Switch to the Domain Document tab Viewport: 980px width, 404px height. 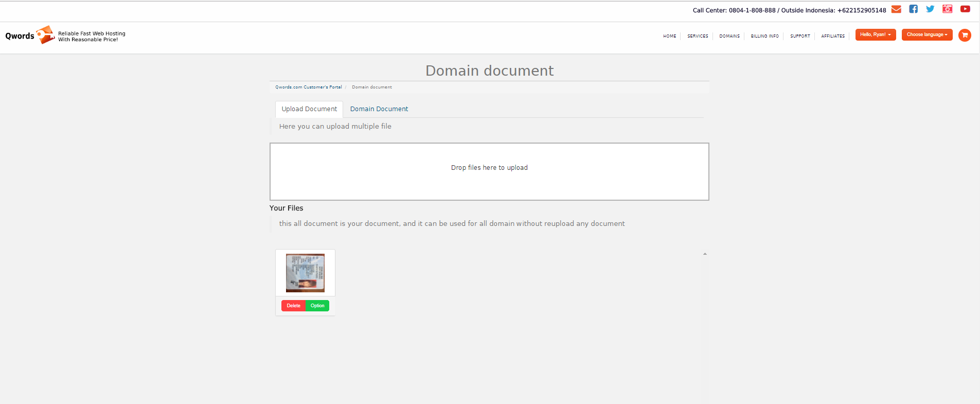(379, 109)
